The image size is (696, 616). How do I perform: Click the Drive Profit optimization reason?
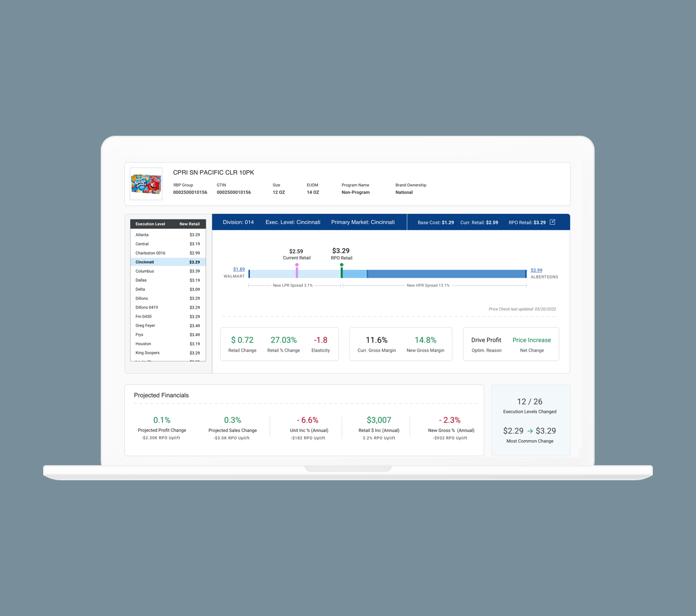point(486,340)
